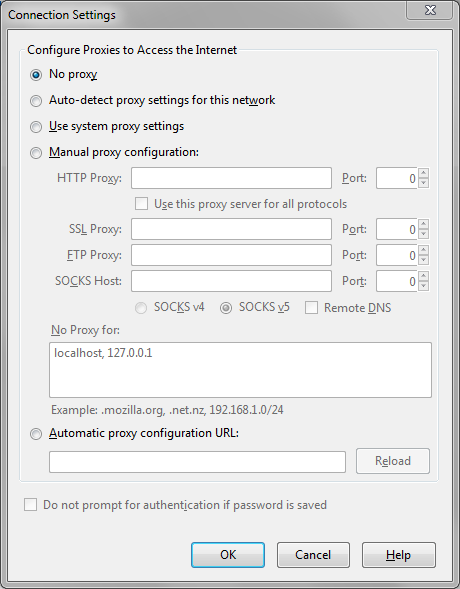Image resolution: width=460 pixels, height=589 pixels.
Task: Decrease the SSL Proxy port with down arrow
Action: [424, 234]
